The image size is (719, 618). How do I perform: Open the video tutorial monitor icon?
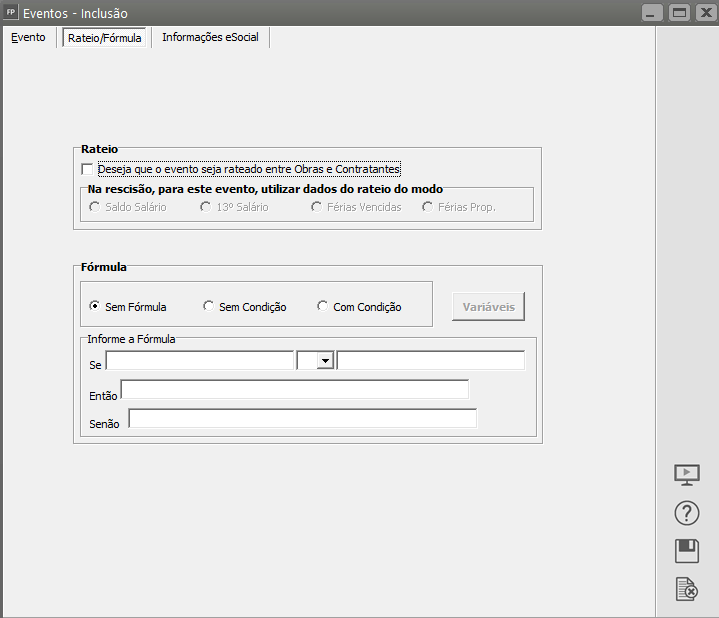pos(687,475)
